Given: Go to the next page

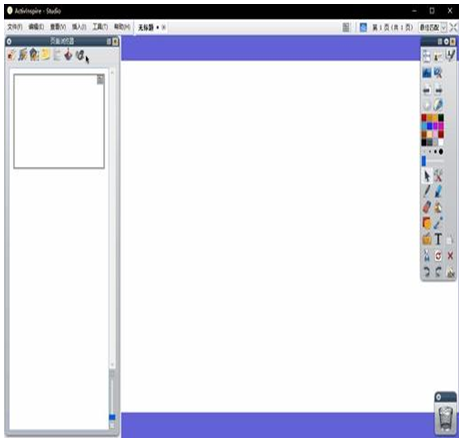Looking at the screenshot, I should [x=438, y=90].
